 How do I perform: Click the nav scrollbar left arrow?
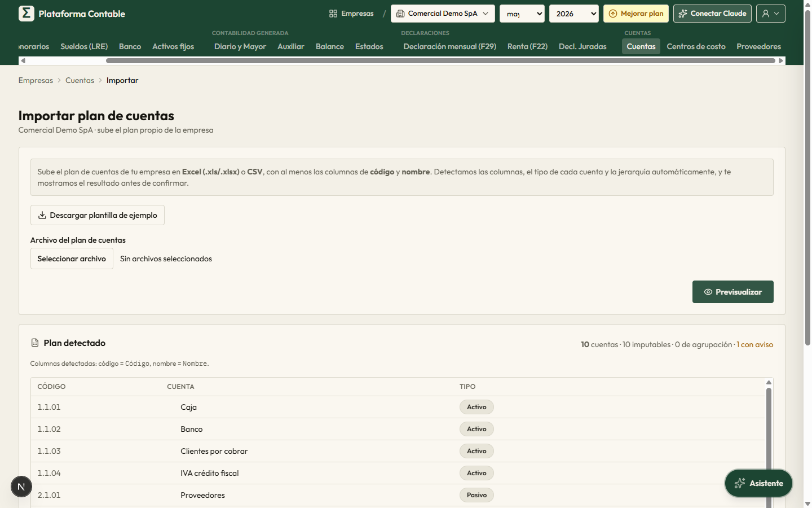click(23, 60)
